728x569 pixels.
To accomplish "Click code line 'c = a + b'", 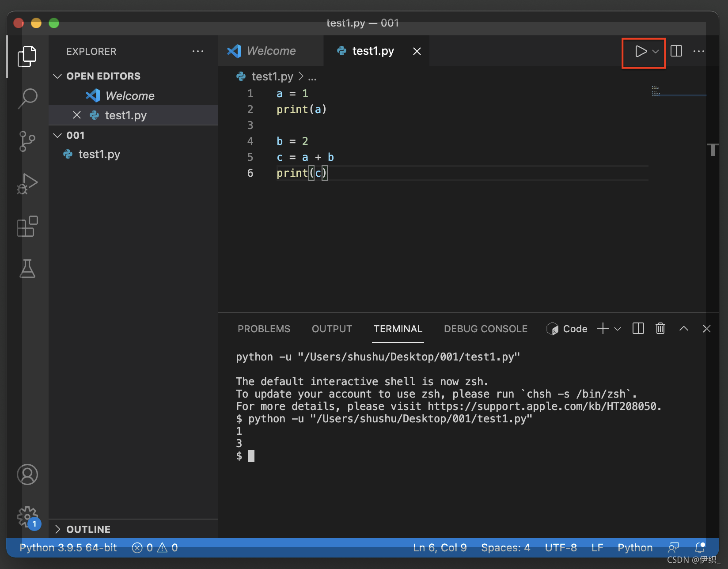I will coord(305,157).
